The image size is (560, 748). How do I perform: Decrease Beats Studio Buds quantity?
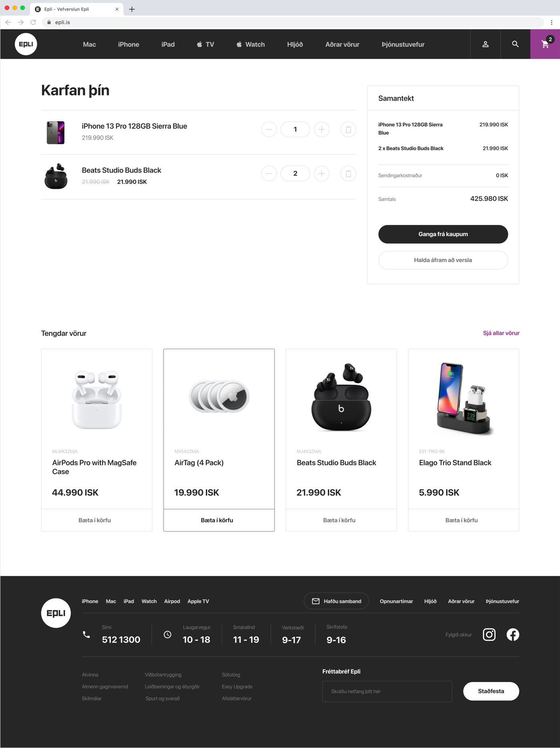pyautogui.click(x=269, y=173)
